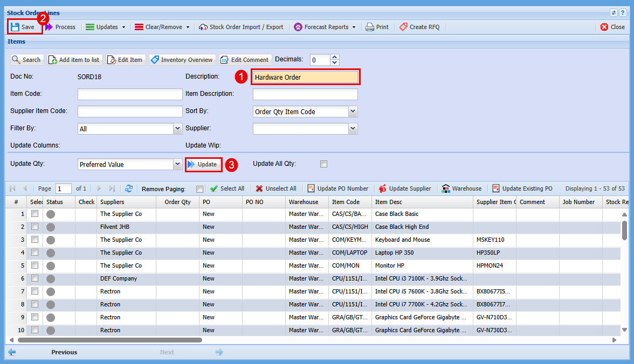Screen dimensions: 634x364
Task: Expand the Sort By dropdown
Action: point(353,111)
